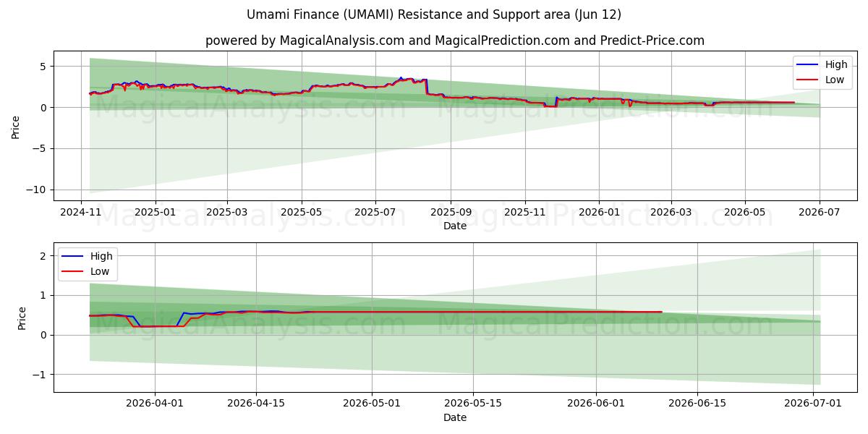Click the '2025-09' tick label on upper chart
The image size is (868, 434).
click(x=451, y=213)
